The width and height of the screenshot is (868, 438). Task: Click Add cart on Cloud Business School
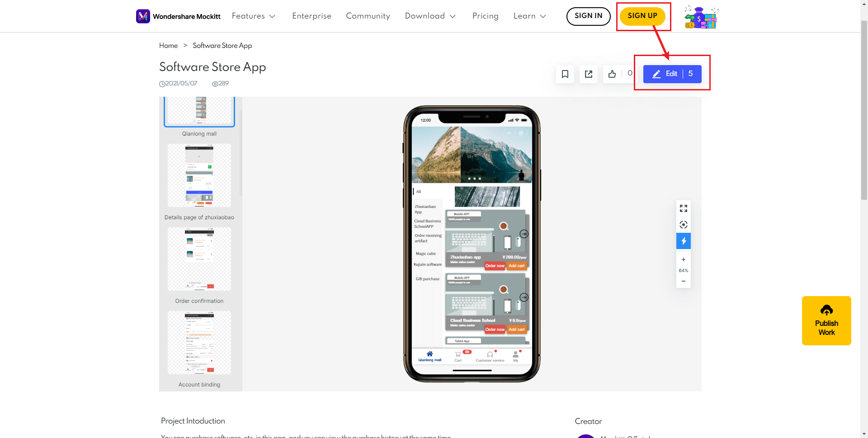pyautogui.click(x=517, y=330)
